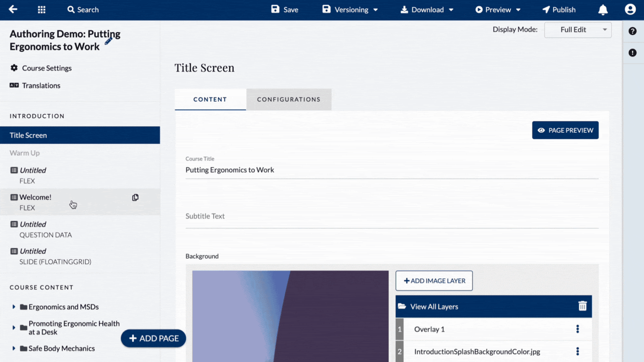Click the Translations language icon
This screenshot has width=644, height=362.
[14, 85]
